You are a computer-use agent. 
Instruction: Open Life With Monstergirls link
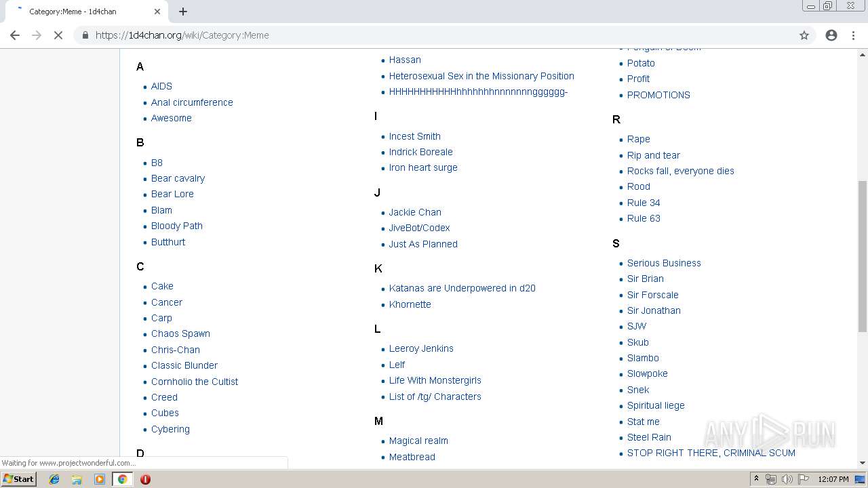pos(435,380)
